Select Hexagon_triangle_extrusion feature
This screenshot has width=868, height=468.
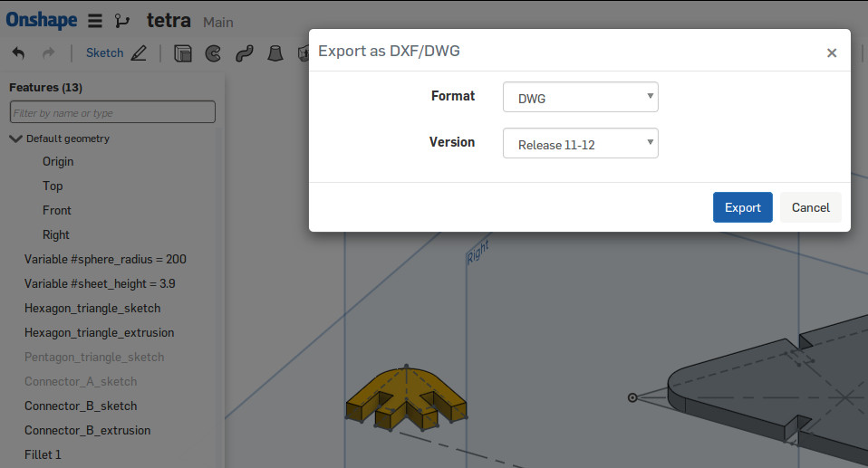click(99, 332)
